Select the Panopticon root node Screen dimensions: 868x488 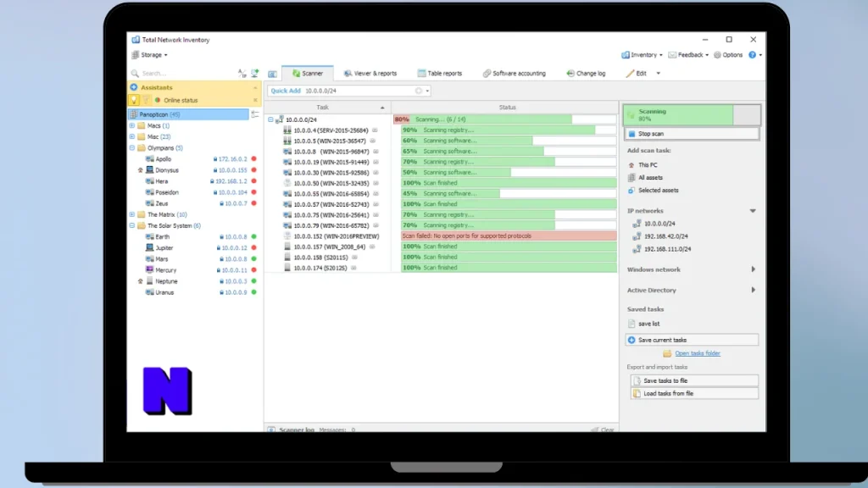coord(188,114)
